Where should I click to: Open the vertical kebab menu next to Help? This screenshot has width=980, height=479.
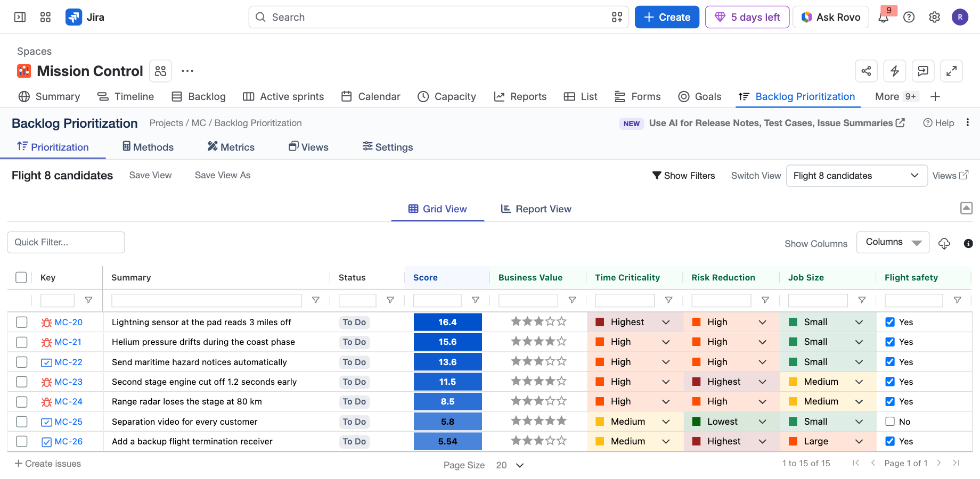tap(967, 123)
